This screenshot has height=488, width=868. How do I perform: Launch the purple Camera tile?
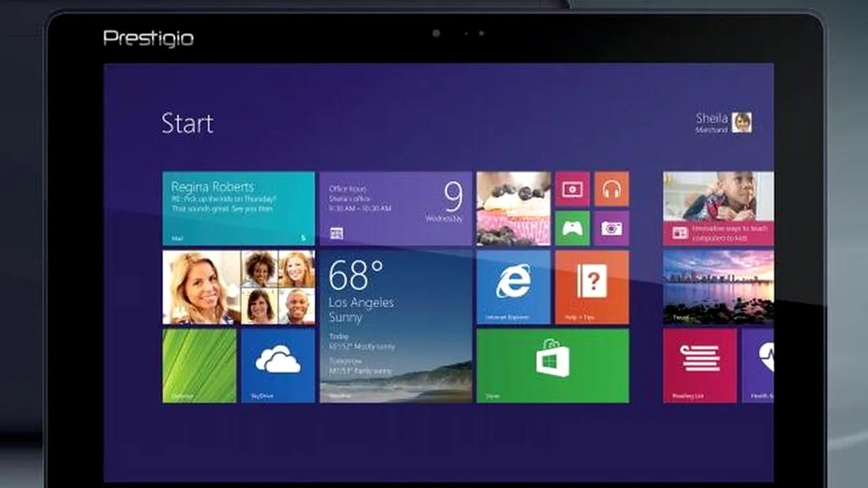612,228
